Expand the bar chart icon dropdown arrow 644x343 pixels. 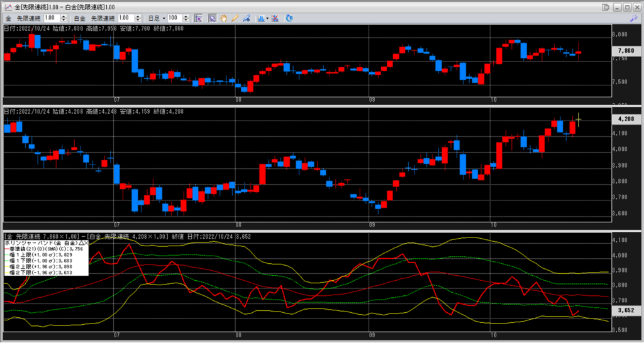click(x=267, y=18)
